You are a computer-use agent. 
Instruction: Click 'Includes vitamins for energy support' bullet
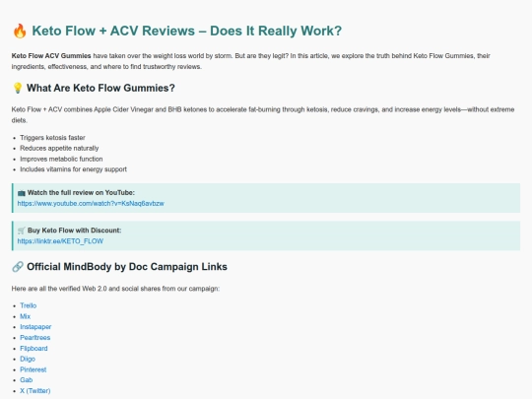click(x=73, y=169)
